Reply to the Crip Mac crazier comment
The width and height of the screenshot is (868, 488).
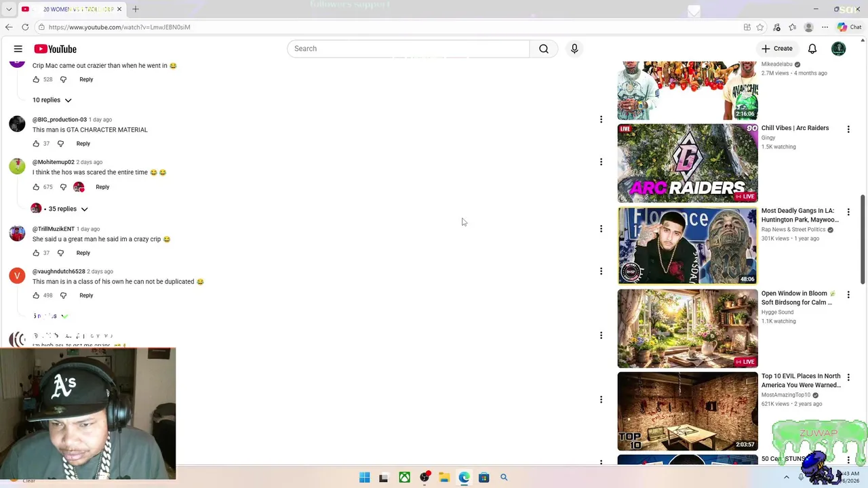tap(86, 79)
